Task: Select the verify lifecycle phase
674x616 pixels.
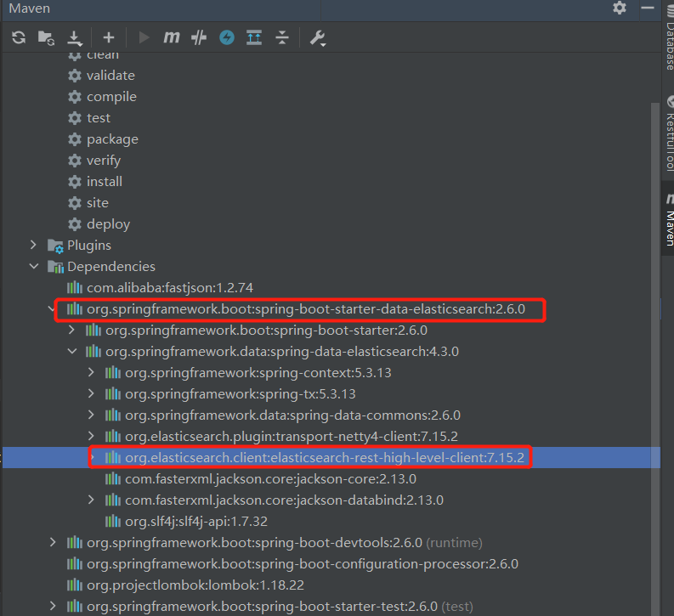Action: [x=104, y=161]
